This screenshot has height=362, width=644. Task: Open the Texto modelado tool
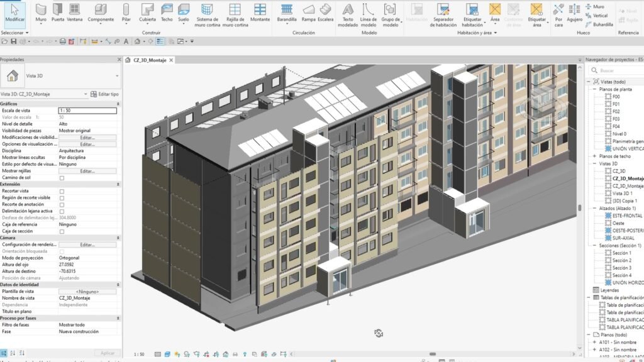(347, 16)
